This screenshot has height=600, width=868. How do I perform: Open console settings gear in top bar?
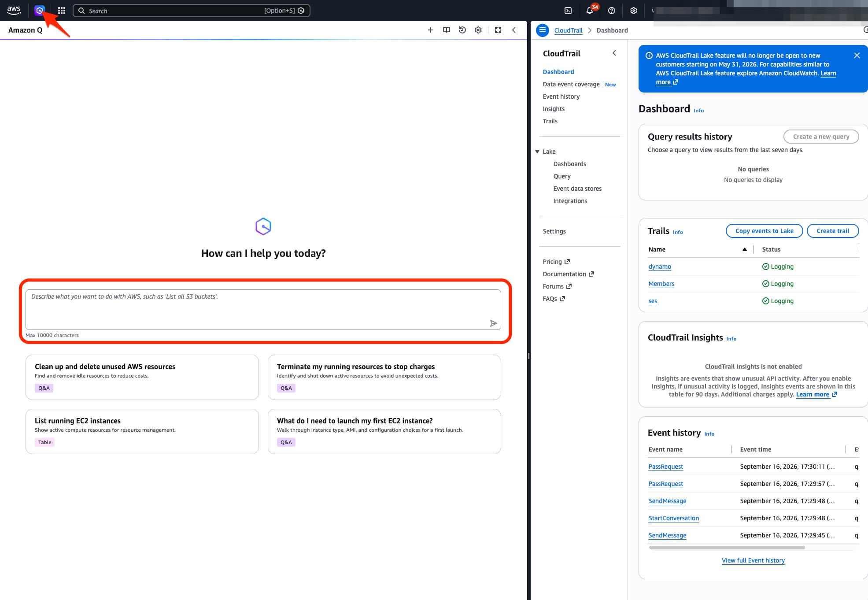tap(633, 11)
